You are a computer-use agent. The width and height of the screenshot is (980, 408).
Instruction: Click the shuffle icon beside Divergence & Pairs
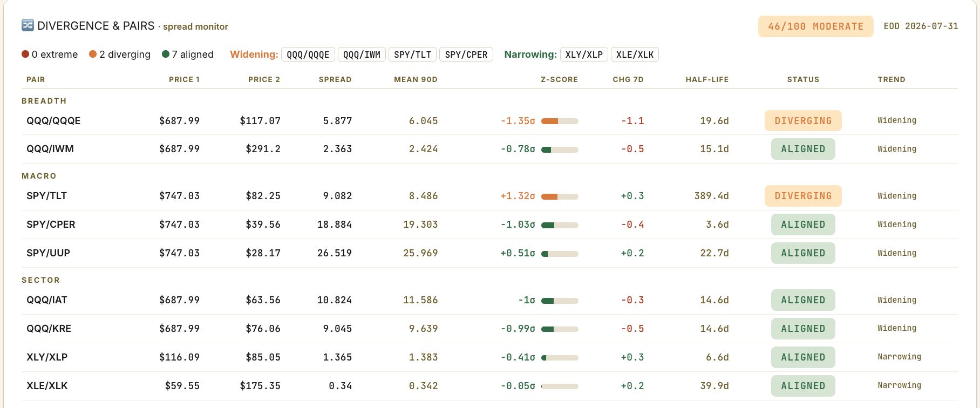(x=28, y=25)
